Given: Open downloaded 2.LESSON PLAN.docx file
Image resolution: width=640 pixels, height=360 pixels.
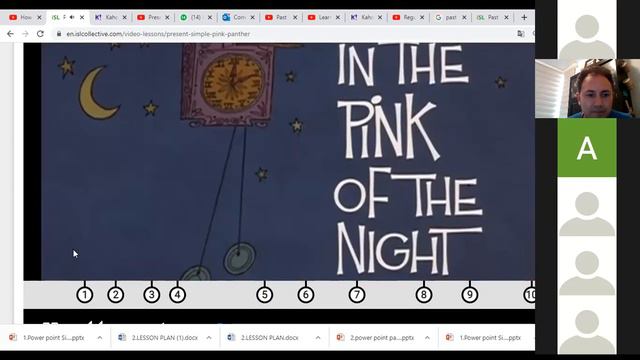Looking at the screenshot, I should point(269,338).
